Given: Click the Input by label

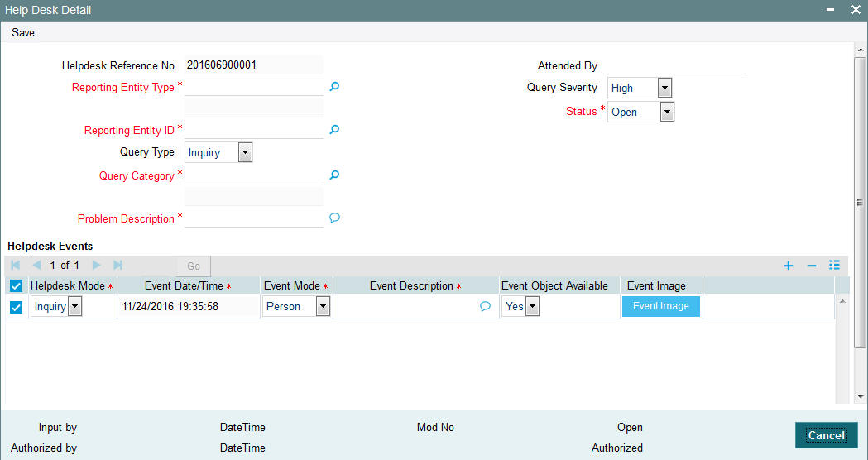Looking at the screenshot, I should coord(58,428).
